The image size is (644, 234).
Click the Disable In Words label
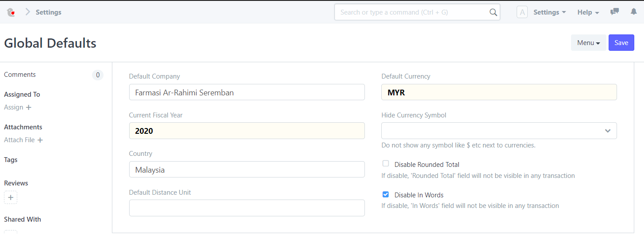tap(419, 195)
